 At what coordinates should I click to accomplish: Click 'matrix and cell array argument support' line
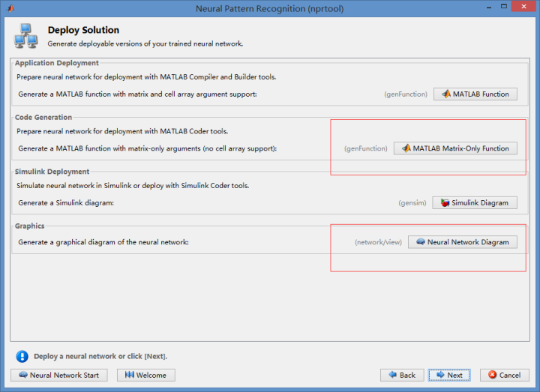point(138,94)
